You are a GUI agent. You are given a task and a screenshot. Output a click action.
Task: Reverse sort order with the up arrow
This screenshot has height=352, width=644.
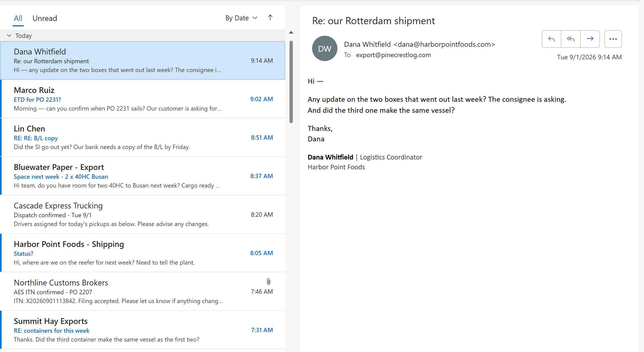tap(270, 18)
